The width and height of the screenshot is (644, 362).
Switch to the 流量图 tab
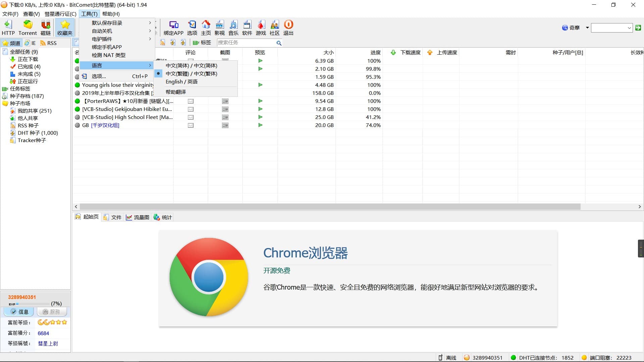click(x=138, y=217)
